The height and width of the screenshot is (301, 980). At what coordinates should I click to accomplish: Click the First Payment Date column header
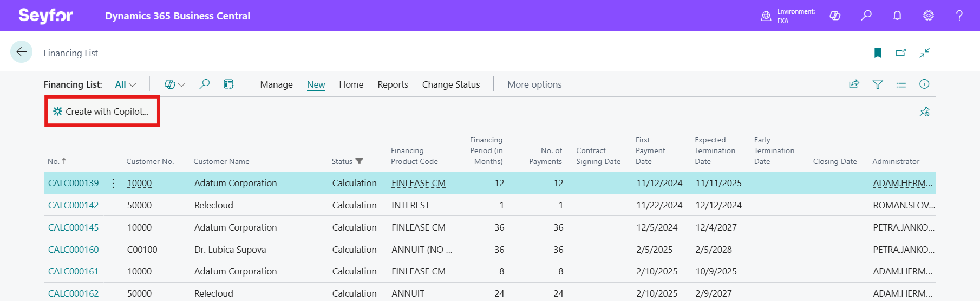650,150
